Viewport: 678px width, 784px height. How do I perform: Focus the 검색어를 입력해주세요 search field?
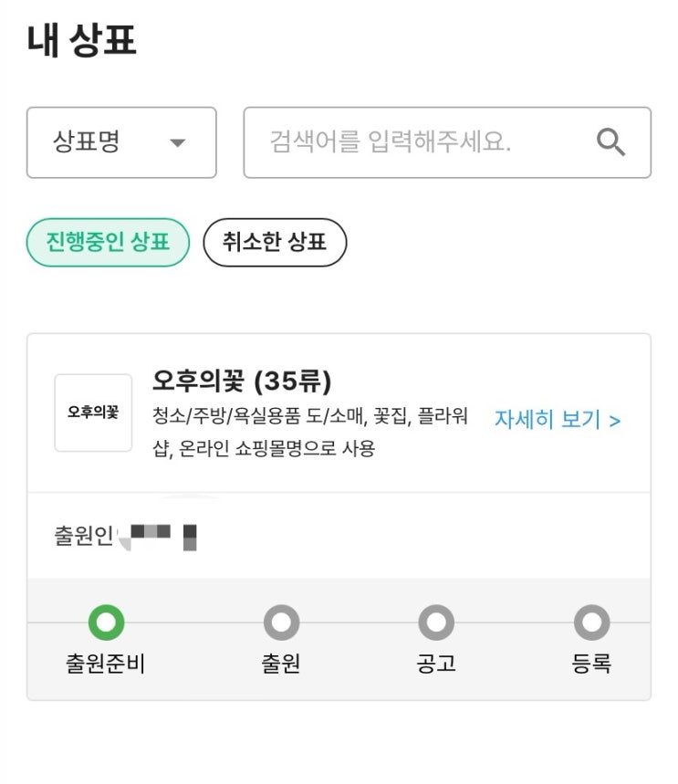(420, 142)
